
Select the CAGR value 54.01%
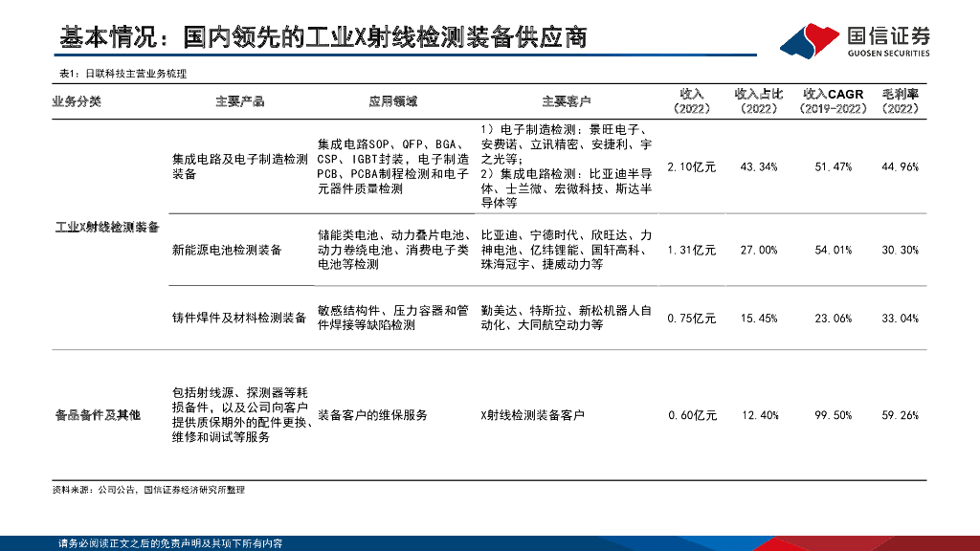(834, 250)
